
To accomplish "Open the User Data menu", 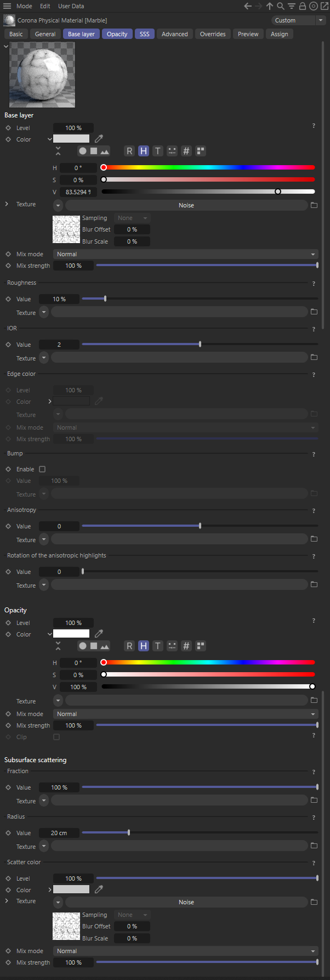I will click(71, 6).
